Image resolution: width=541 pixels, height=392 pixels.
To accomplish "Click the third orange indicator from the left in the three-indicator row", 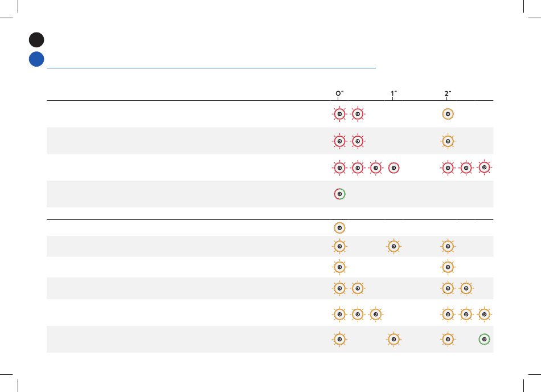I will point(375,315).
